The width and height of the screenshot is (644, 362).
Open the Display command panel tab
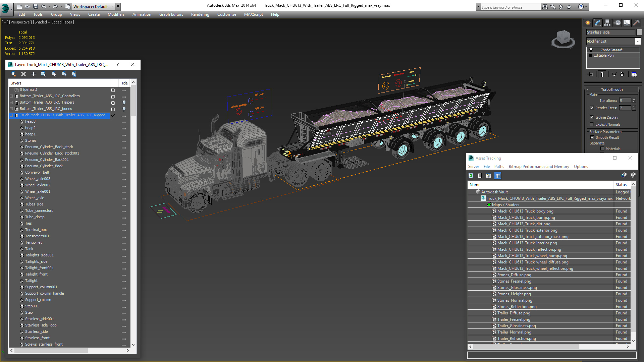(627, 23)
